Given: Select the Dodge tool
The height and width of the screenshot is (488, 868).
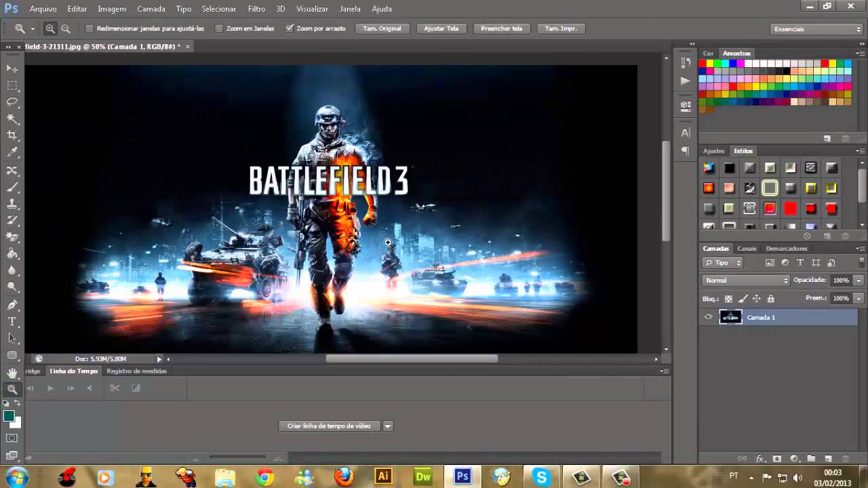Looking at the screenshot, I should tap(12, 287).
